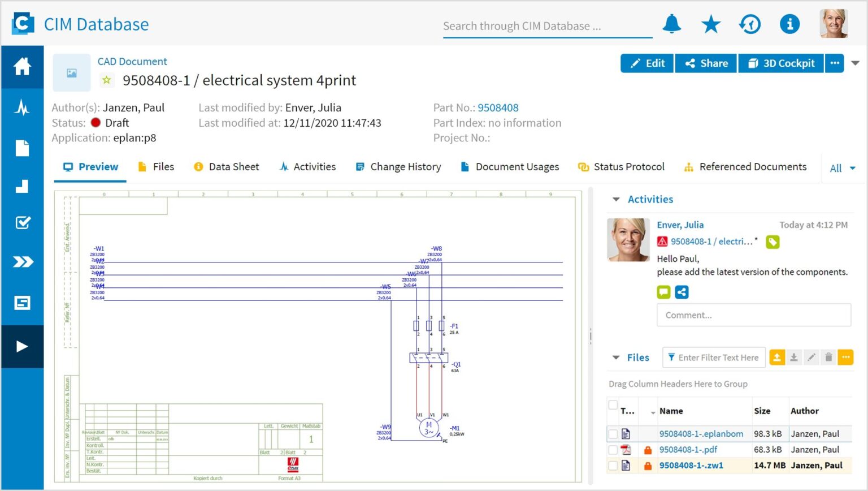
Task: Collapse the Files panel
Action: [x=616, y=357]
